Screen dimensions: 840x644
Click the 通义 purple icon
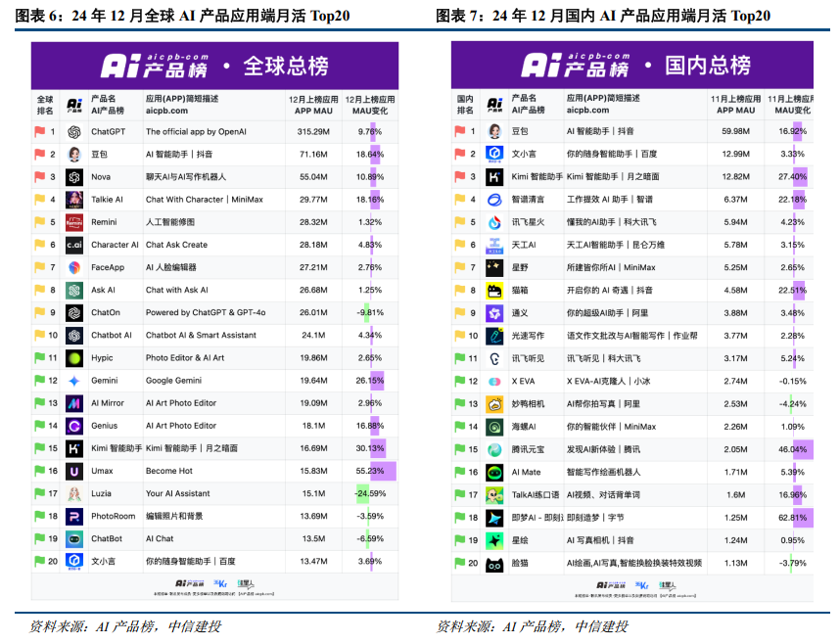pyautogui.click(x=494, y=313)
